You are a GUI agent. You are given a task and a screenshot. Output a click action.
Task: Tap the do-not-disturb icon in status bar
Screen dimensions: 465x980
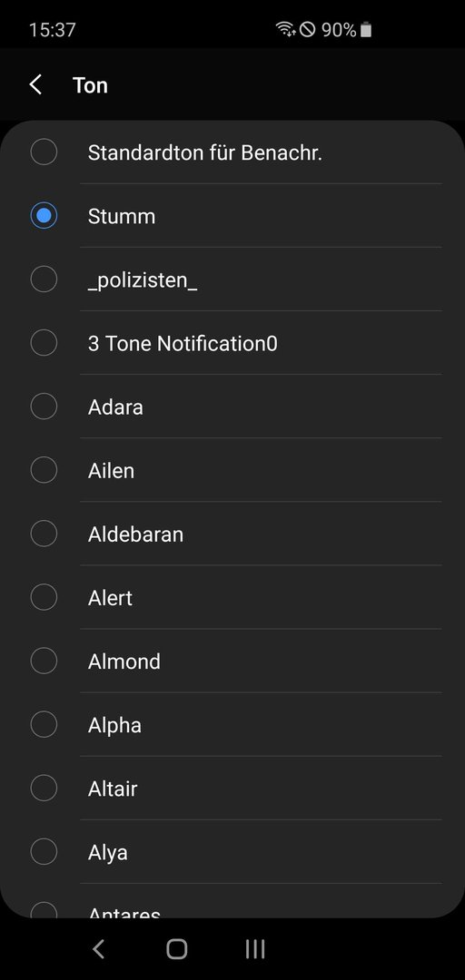pos(307,29)
